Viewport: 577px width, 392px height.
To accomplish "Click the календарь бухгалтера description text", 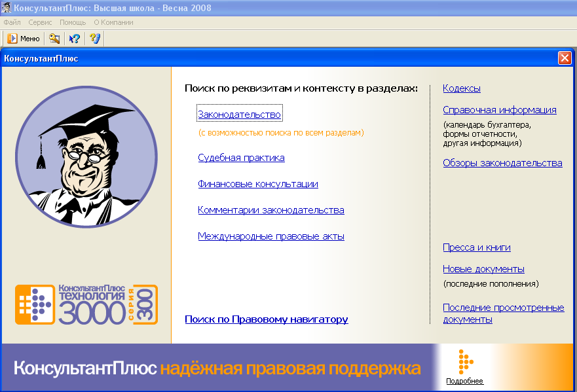I will click(487, 134).
